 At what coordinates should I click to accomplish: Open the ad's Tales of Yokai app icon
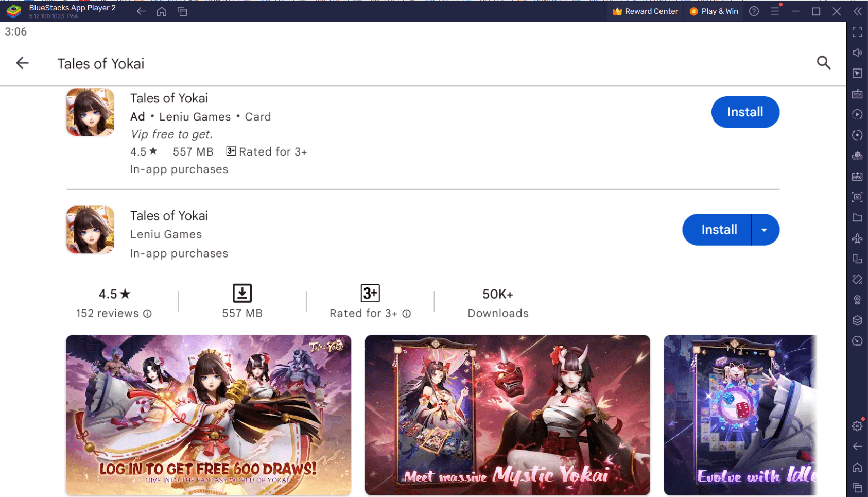click(90, 112)
